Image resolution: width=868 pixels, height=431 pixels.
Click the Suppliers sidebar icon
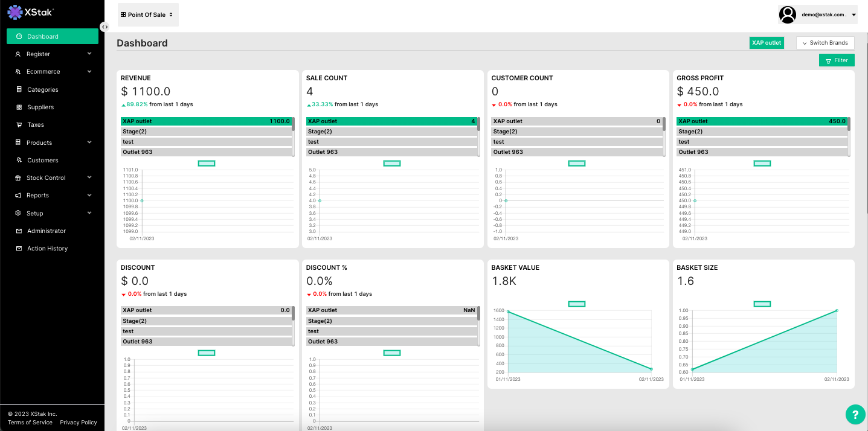click(x=19, y=107)
